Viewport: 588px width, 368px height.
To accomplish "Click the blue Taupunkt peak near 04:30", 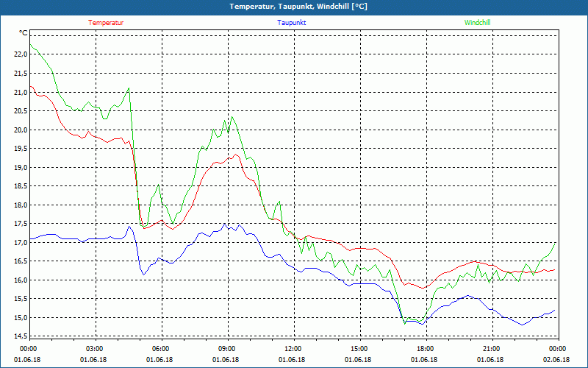I will [129, 226].
